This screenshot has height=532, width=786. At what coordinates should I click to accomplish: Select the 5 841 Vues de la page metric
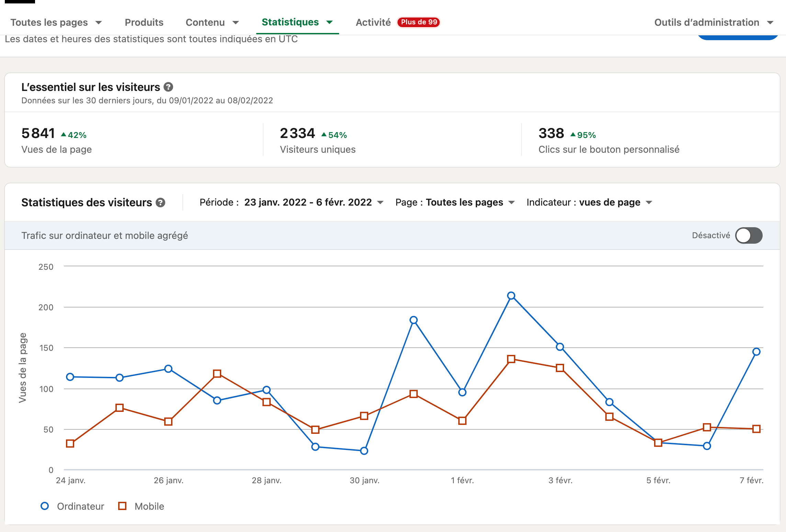pyautogui.click(x=57, y=140)
